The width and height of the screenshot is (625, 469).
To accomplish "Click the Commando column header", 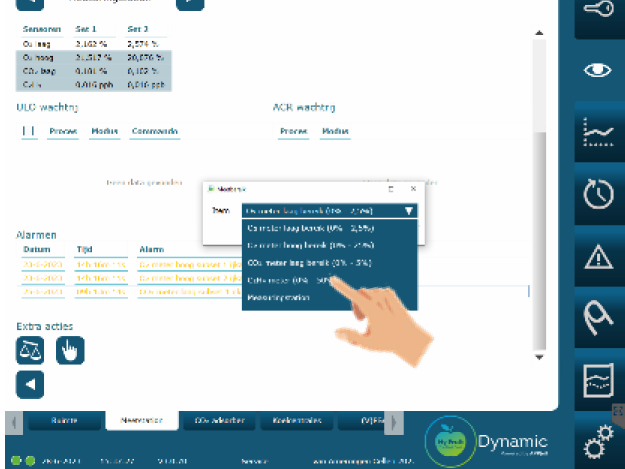I will coord(156,131).
